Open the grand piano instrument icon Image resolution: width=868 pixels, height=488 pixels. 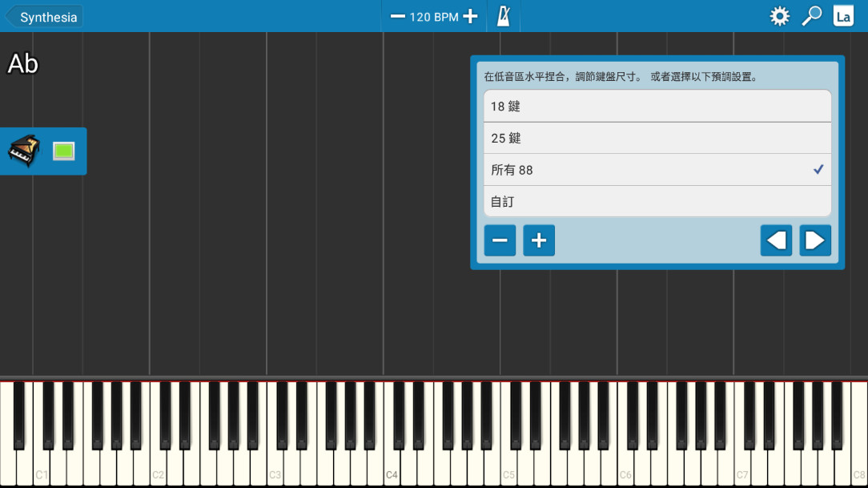point(24,151)
